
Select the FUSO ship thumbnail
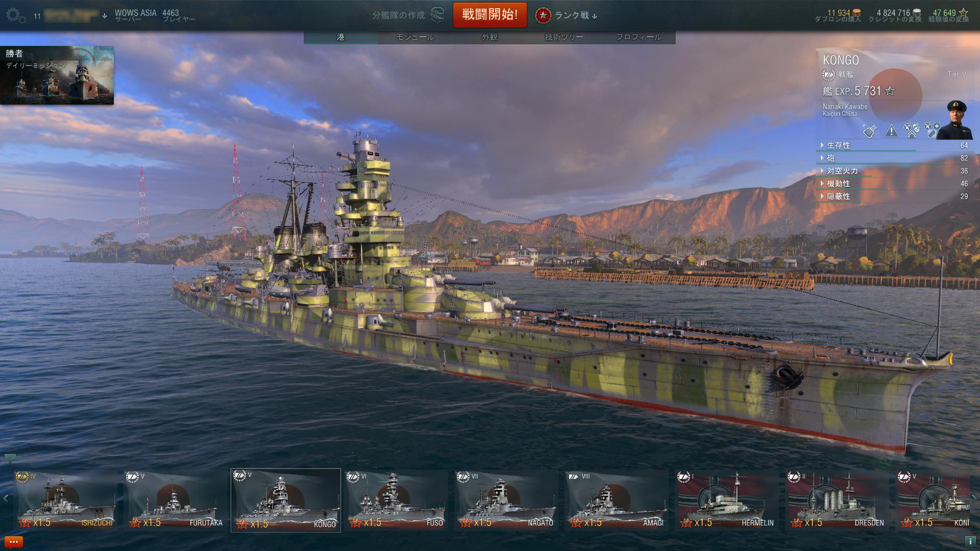396,500
